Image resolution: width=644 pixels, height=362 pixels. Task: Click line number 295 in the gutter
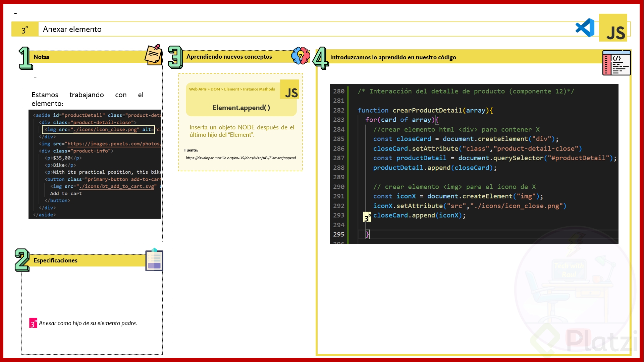click(x=338, y=234)
